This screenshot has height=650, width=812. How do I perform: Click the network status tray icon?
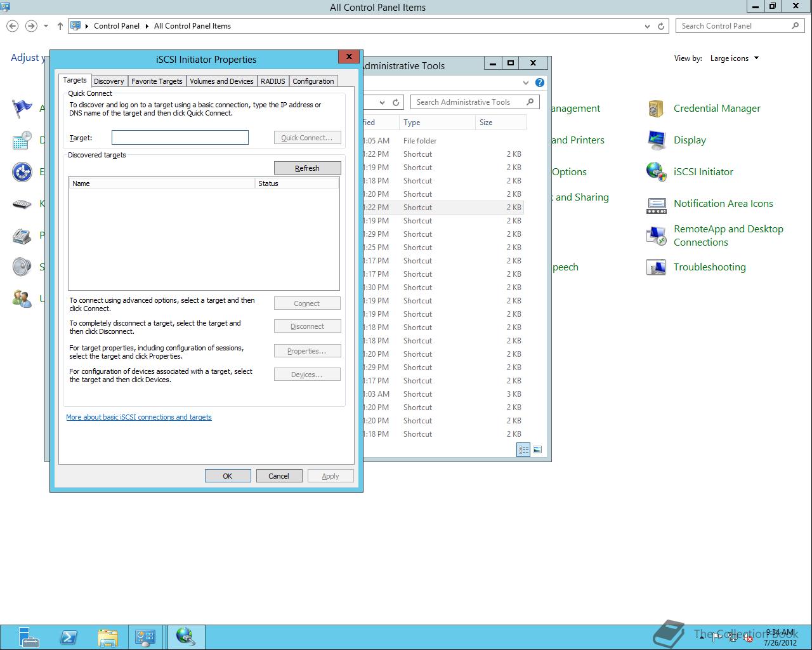coord(733,638)
